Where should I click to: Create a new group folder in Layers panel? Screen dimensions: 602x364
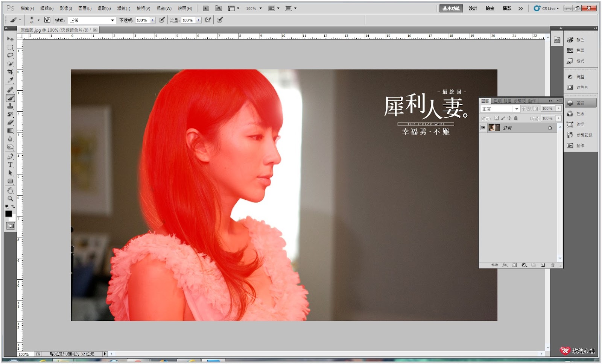click(533, 265)
